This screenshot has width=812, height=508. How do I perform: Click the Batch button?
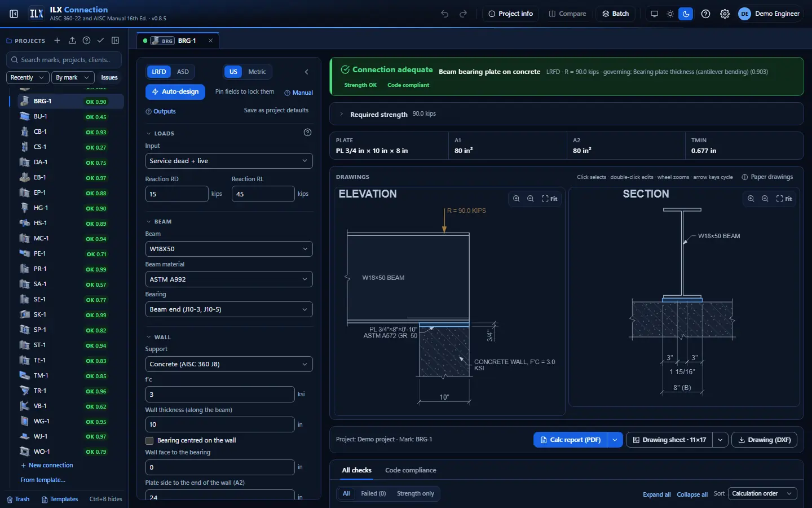click(615, 14)
